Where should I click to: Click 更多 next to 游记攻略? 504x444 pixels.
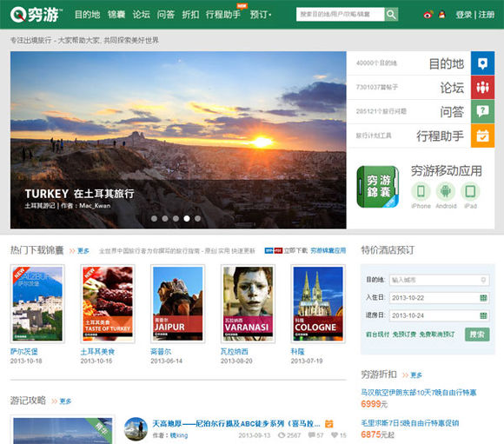65,401
